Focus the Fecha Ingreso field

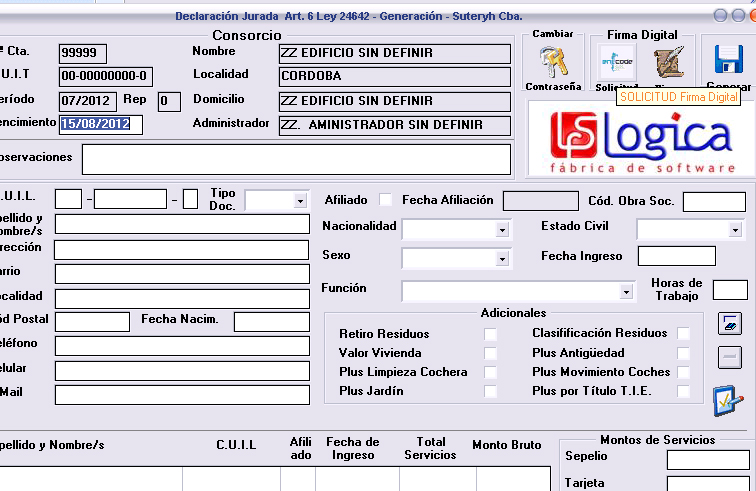tap(676, 256)
